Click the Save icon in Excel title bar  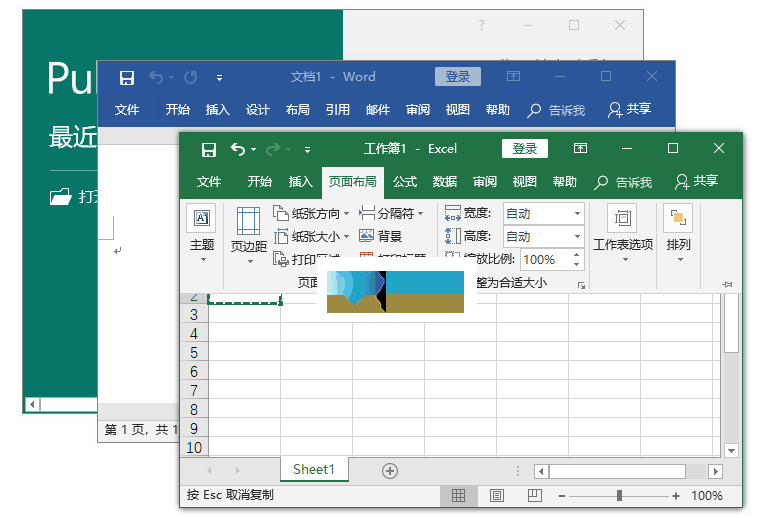point(209,149)
